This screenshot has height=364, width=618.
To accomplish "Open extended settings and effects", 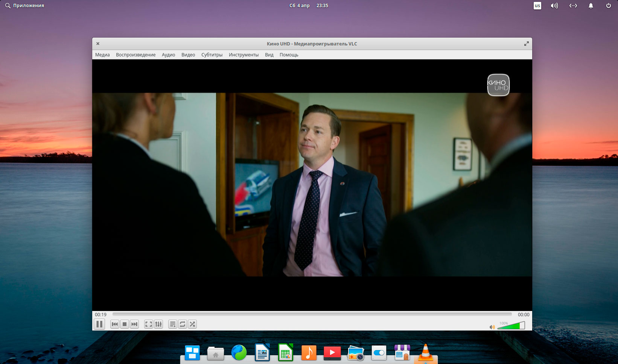I will click(158, 324).
